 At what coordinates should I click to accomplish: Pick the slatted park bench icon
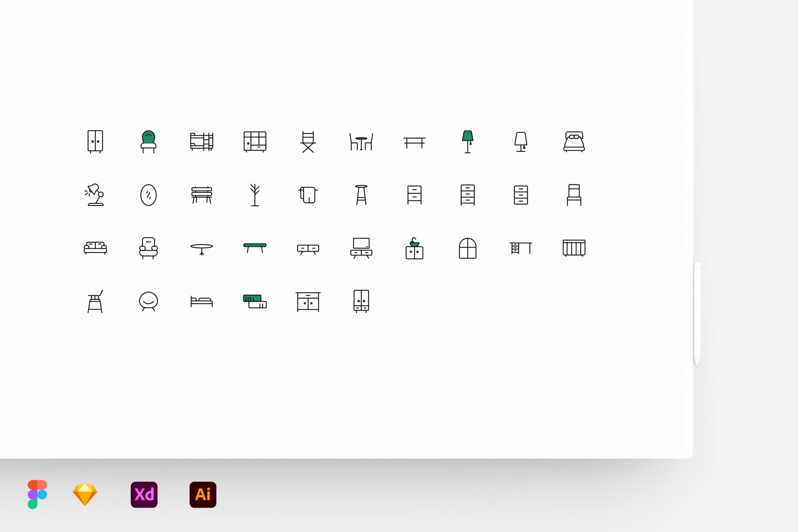[202, 195]
